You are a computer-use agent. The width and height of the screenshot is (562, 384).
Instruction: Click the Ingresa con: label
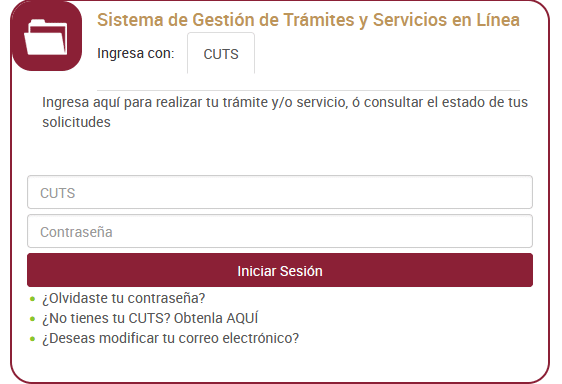pos(136,53)
